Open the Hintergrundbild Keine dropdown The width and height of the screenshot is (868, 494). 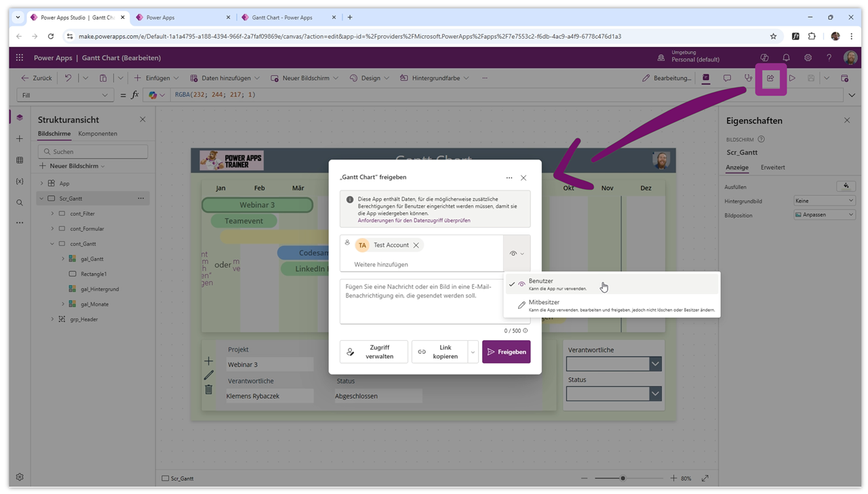(825, 201)
